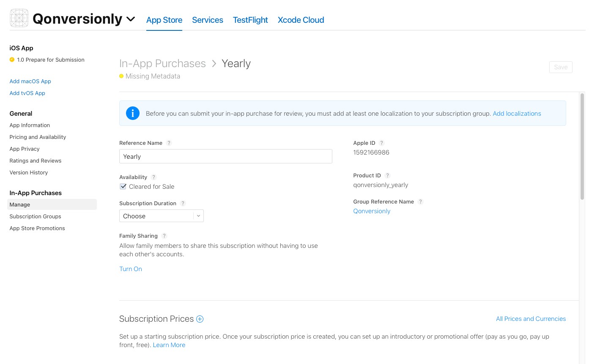Select Subscription Groups in the sidebar
This screenshot has height=364, width=600.
coord(35,216)
